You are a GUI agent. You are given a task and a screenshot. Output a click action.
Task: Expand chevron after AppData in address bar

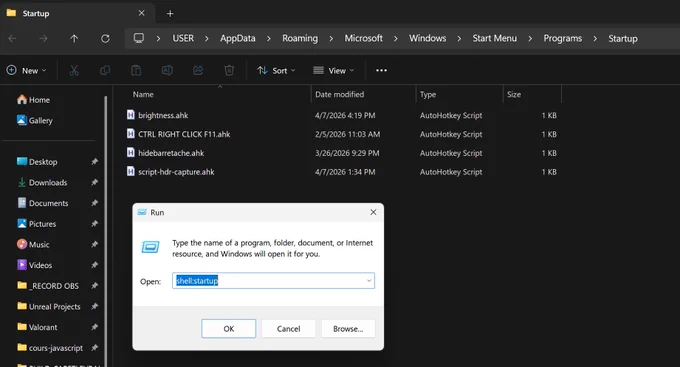pos(269,39)
